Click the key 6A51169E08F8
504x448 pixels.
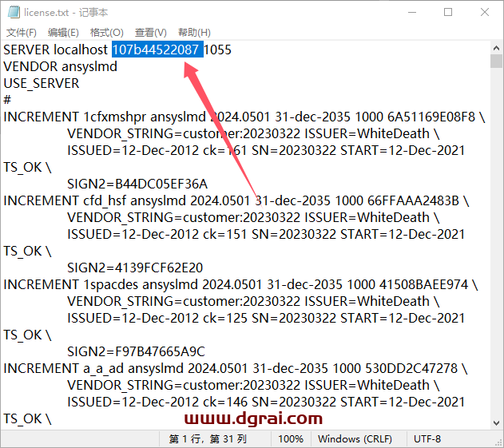click(431, 117)
